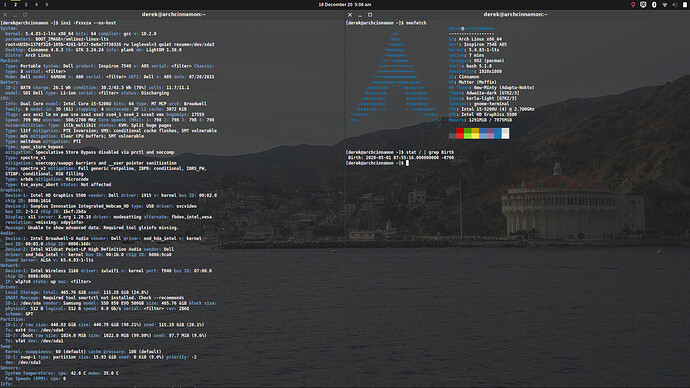Minimize the left inxi terminal window

click(x=15, y=15)
